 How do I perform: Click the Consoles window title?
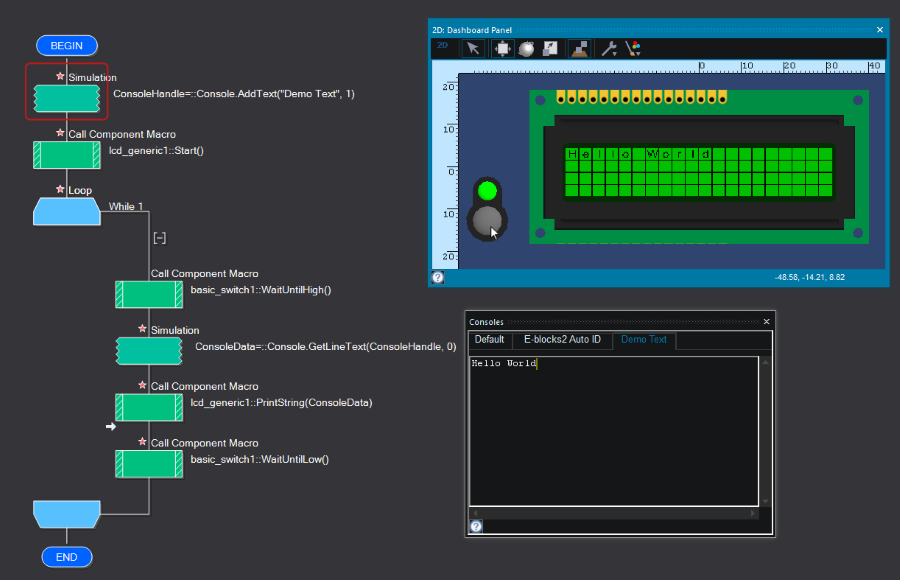(486, 322)
